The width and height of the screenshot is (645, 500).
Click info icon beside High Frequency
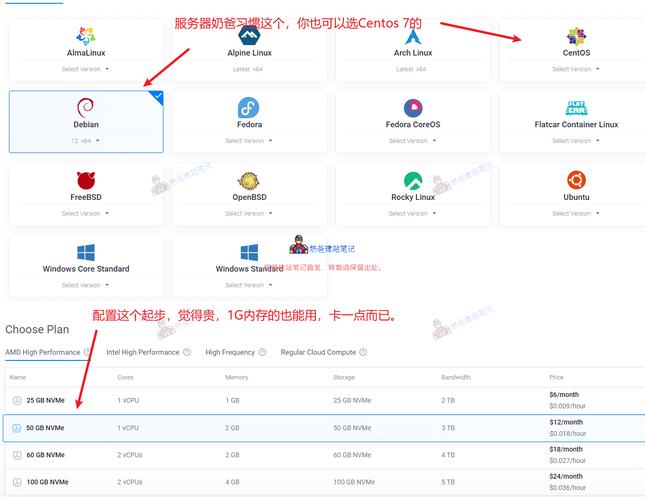coord(262,352)
